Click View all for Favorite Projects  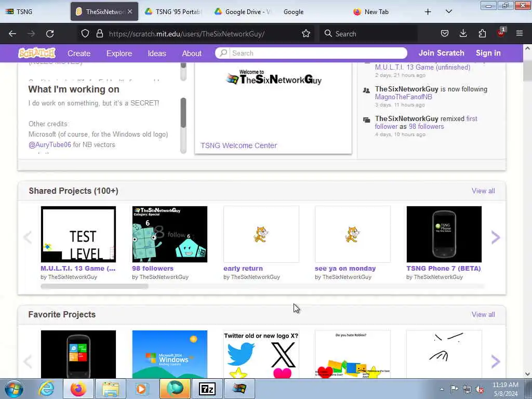(x=483, y=314)
